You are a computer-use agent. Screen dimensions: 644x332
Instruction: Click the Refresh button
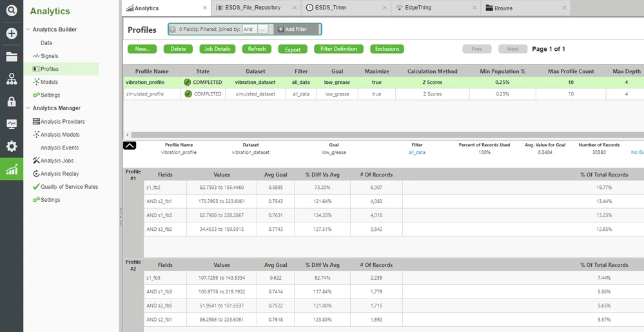coord(257,49)
